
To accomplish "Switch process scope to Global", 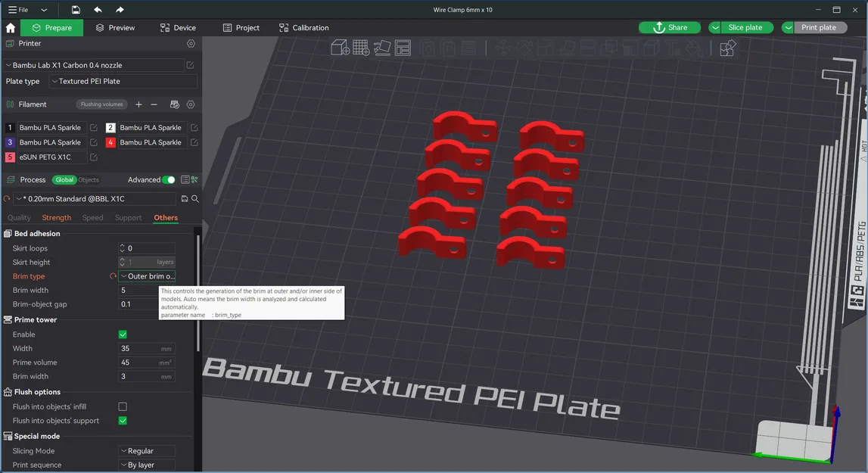I will click(64, 179).
